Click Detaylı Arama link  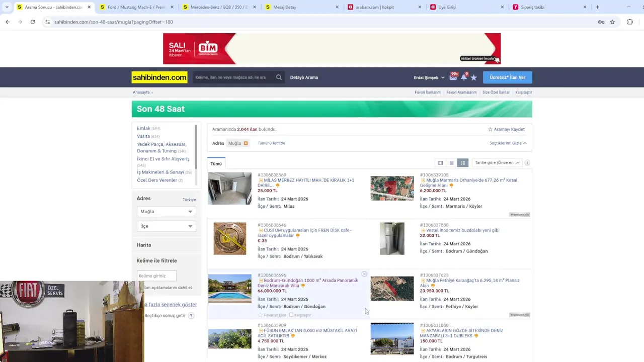[x=304, y=77]
